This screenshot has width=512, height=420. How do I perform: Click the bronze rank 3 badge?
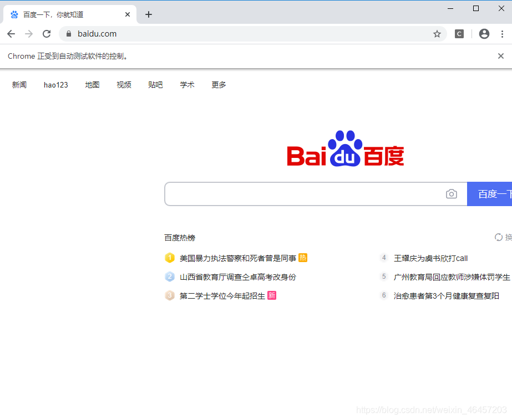(x=170, y=295)
